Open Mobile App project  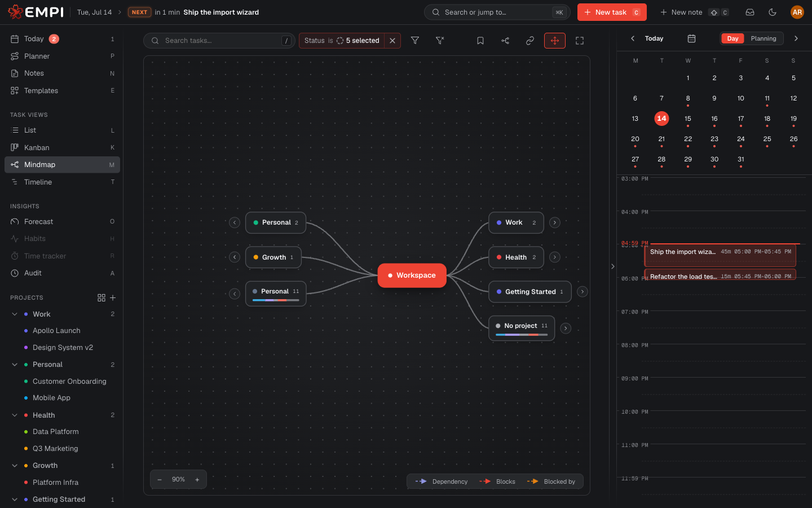click(x=51, y=398)
